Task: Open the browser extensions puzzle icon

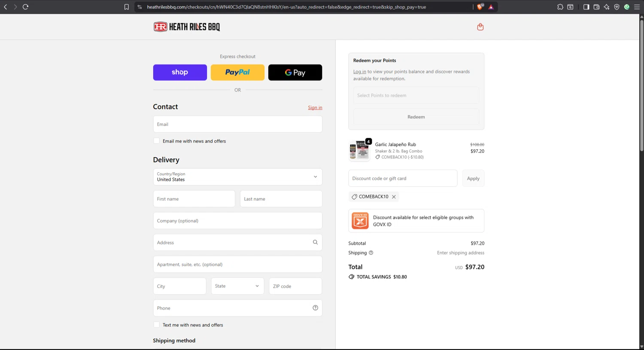Action: click(x=560, y=7)
